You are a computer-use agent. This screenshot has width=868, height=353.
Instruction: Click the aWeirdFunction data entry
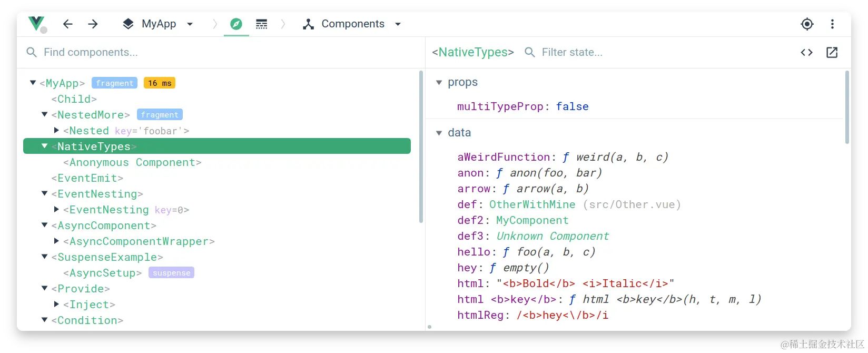(x=563, y=157)
